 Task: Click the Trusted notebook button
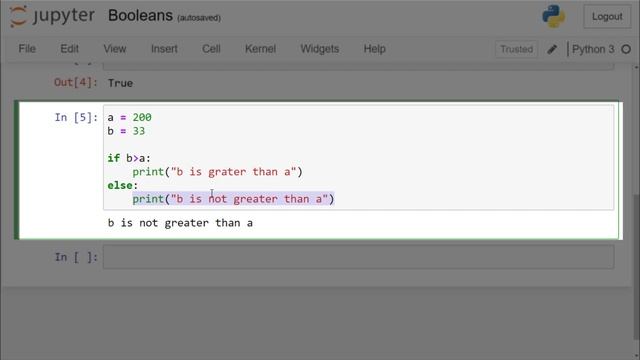516,49
